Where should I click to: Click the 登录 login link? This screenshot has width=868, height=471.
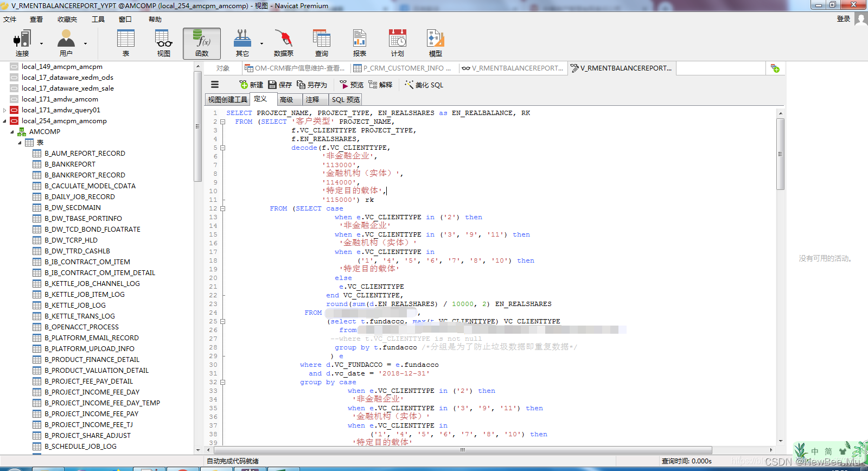pyautogui.click(x=844, y=19)
